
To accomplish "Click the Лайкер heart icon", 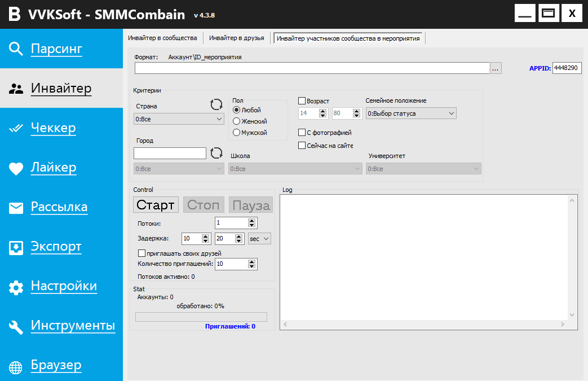I will tap(16, 168).
